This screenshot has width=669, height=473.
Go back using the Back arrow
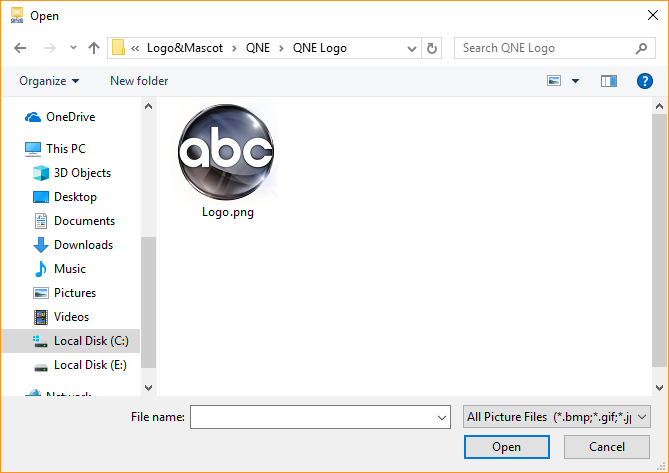20,48
